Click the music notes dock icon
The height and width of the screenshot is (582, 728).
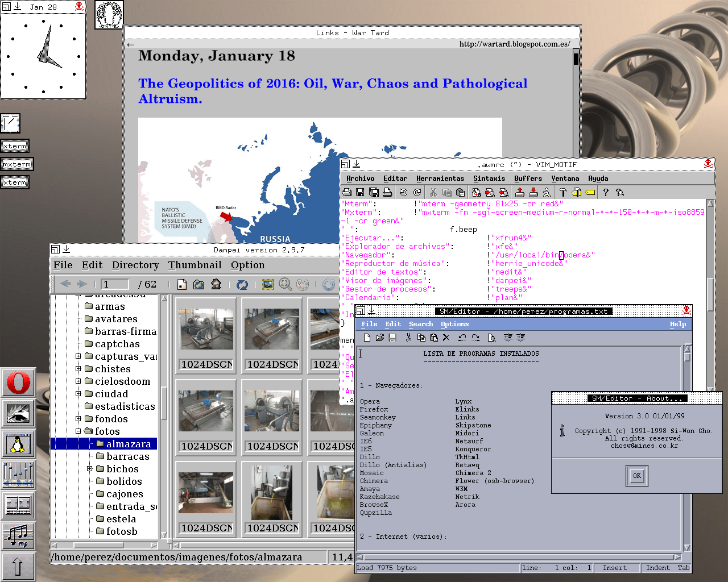18,536
